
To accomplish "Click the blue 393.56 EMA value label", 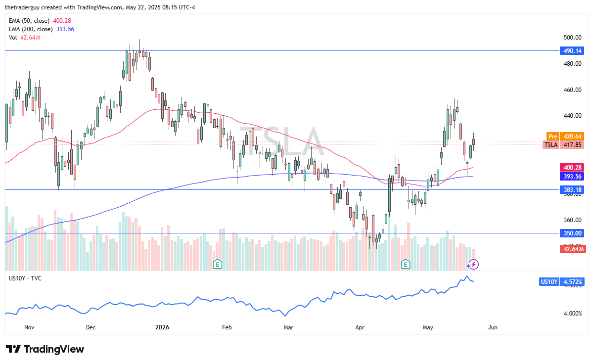I will tap(572, 177).
